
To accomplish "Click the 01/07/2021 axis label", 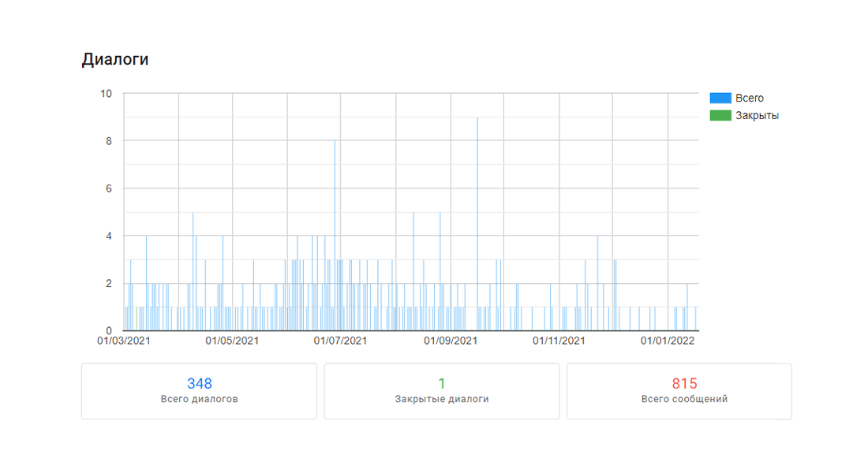I will [340, 341].
